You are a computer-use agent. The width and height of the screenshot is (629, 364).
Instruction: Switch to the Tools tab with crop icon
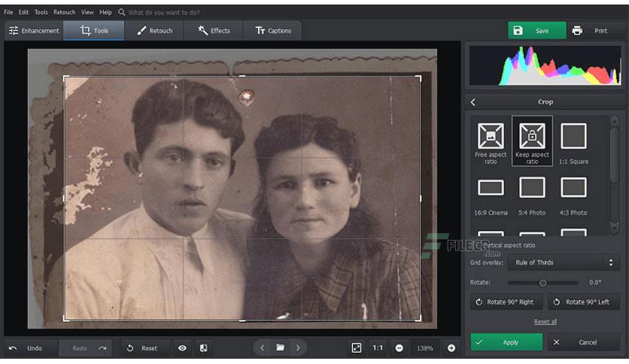click(94, 31)
